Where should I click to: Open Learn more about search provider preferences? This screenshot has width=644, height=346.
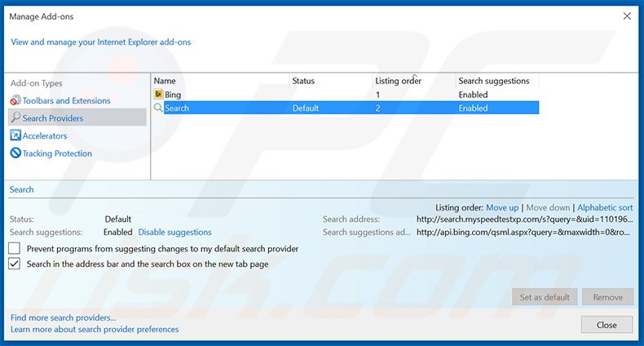coord(95,329)
